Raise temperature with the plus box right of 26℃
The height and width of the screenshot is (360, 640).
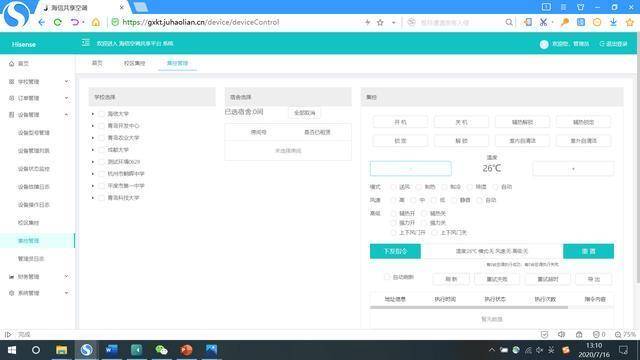pos(573,169)
